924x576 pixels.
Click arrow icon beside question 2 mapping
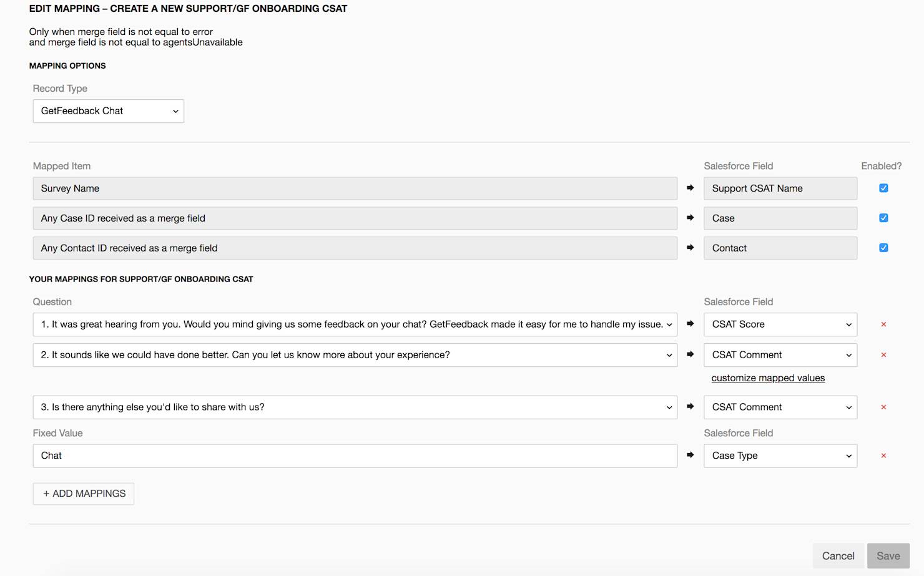(690, 354)
